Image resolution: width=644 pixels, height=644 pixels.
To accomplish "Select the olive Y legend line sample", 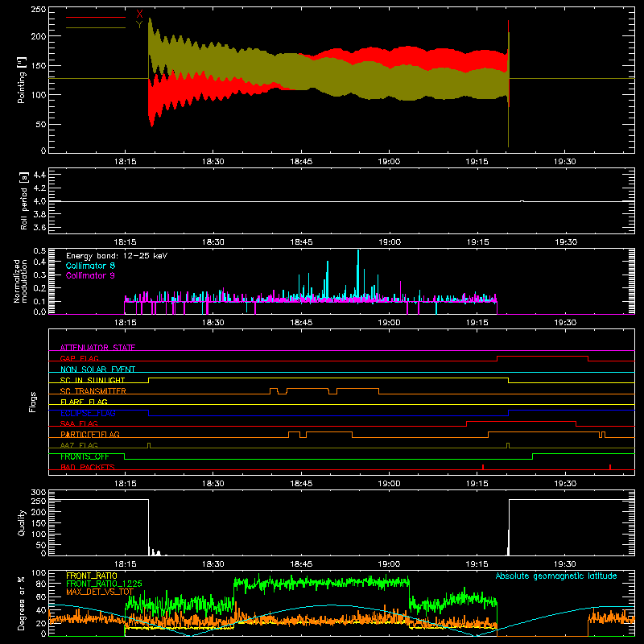I will point(96,27).
